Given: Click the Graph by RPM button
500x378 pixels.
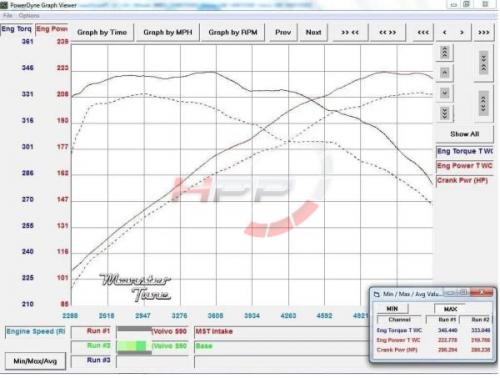Looking at the screenshot, I should coord(233,33).
